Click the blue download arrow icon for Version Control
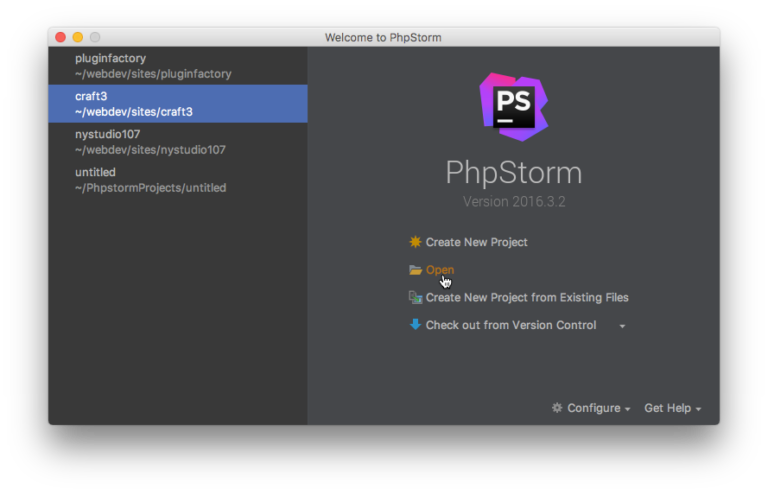 415,325
